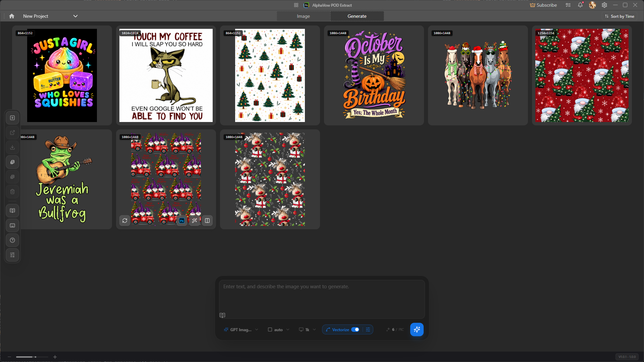Viewport: 644px width, 362px height.
Task: Click the select-all icon in left sidebar
Action: click(x=12, y=162)
